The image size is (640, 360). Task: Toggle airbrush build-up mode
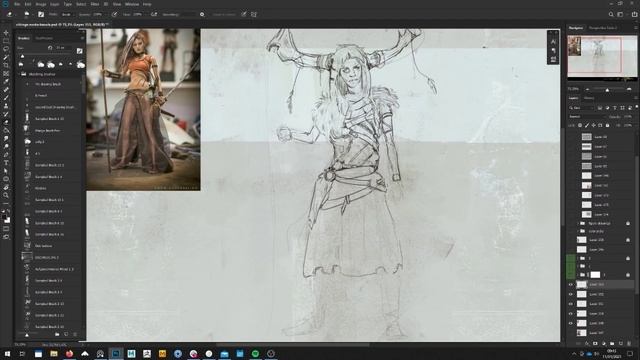tap(154, 14)
